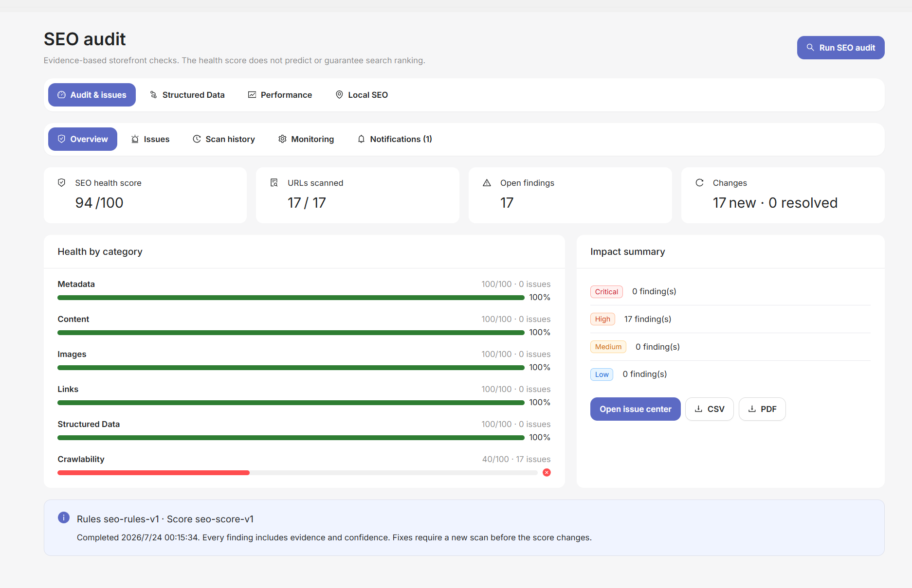Viewport: 912px width, 588px height.
Task: Open the Local SEO tab
Action: [x=362, y=95]
